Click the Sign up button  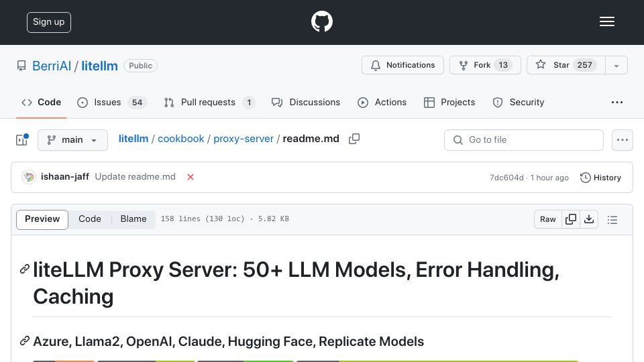[49, 22]
